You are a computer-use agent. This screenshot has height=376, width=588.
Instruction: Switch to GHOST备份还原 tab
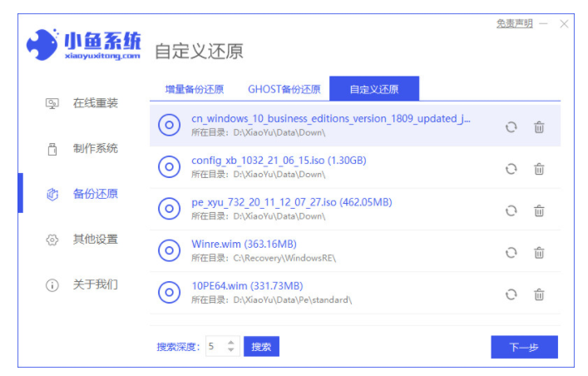coord(284,89)
